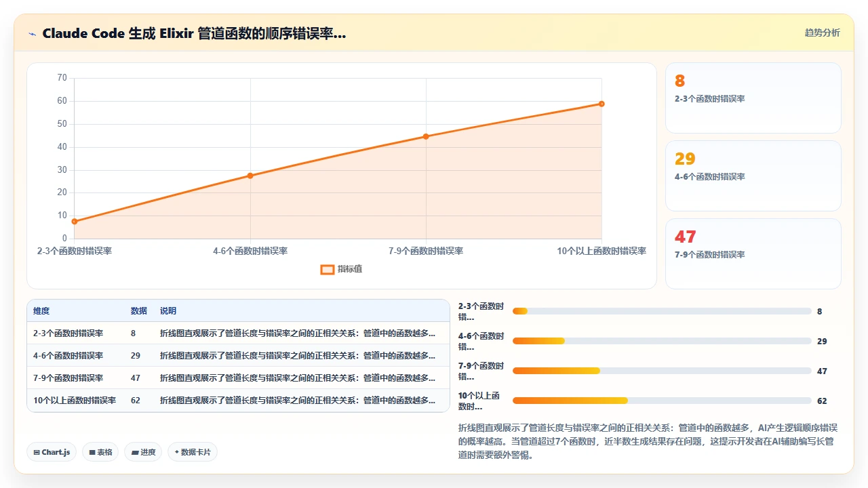Select table cell 4-6个函数时错误率
Screen dimensions: 868x488
pyautogui.click(x=68, y=355)
